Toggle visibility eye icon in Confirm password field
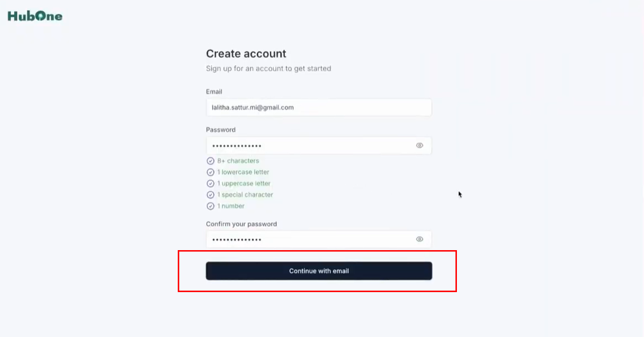The width and height of the screenshot is (644, 337). [420, 239]
